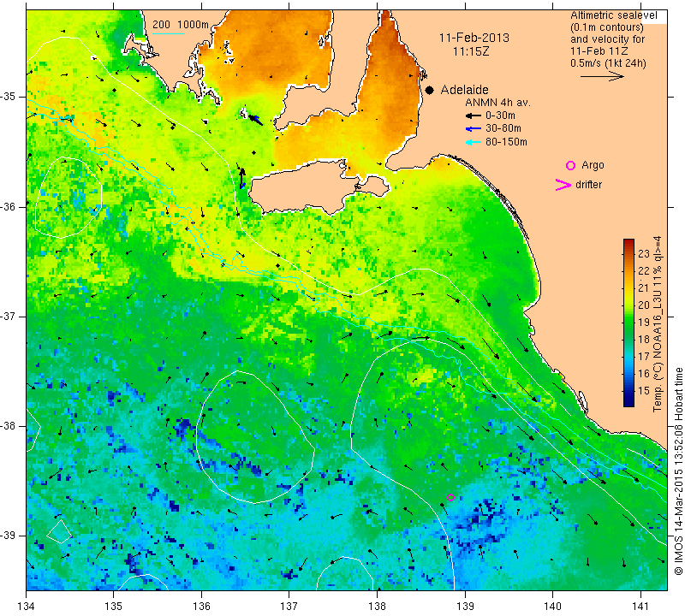Click the 11:15Z time text

471,51
